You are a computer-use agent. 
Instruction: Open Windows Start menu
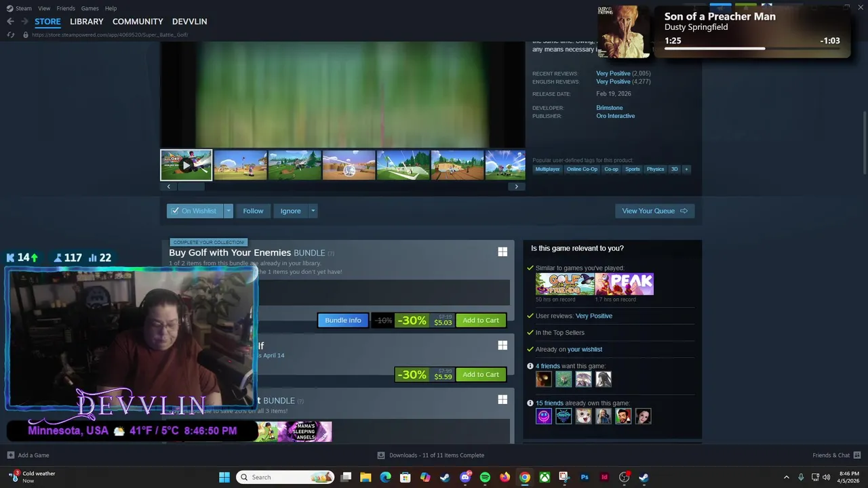(x=224, y=477)
